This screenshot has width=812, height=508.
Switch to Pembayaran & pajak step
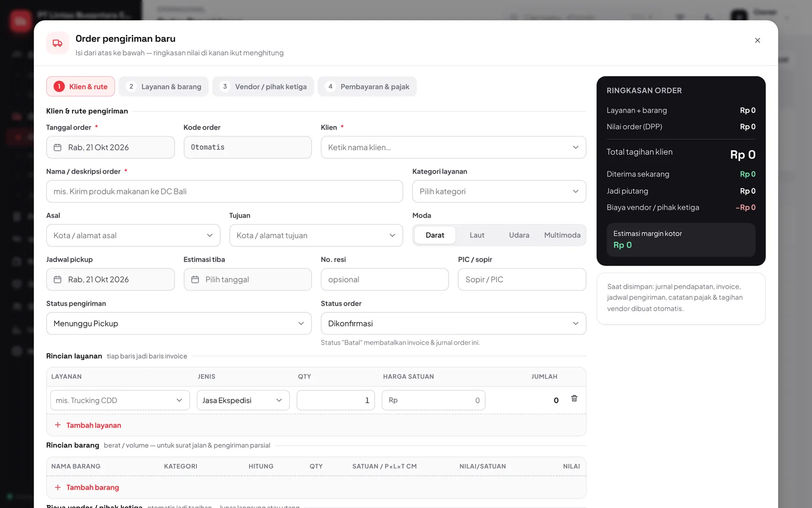(x=367, y=86)
